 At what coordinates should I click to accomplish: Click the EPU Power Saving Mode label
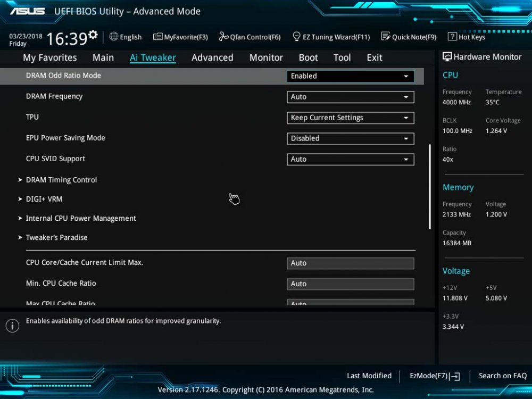65,138
